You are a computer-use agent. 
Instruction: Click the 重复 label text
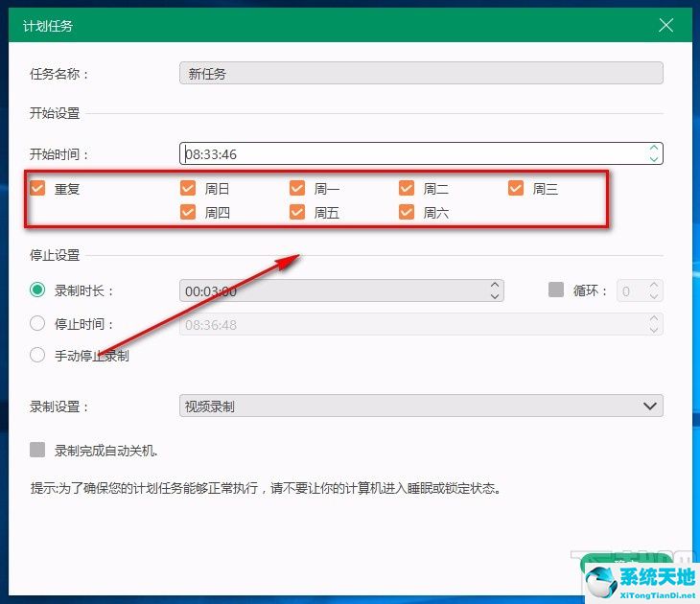[67, 189]
